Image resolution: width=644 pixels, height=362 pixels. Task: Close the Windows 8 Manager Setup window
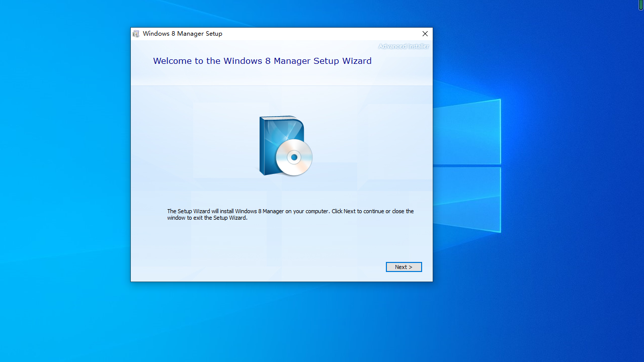click(425, 34)
